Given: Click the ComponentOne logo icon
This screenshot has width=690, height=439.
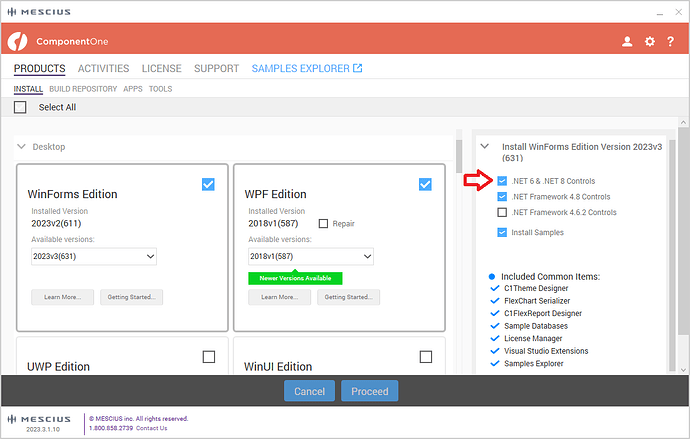Looking at the screenshot, I should tap(17, 41).
